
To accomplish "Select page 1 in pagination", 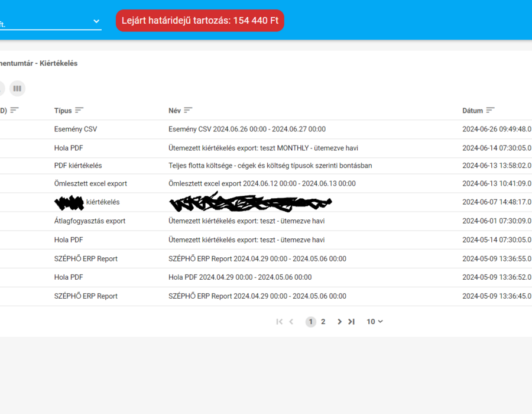I will pos(311,322).
